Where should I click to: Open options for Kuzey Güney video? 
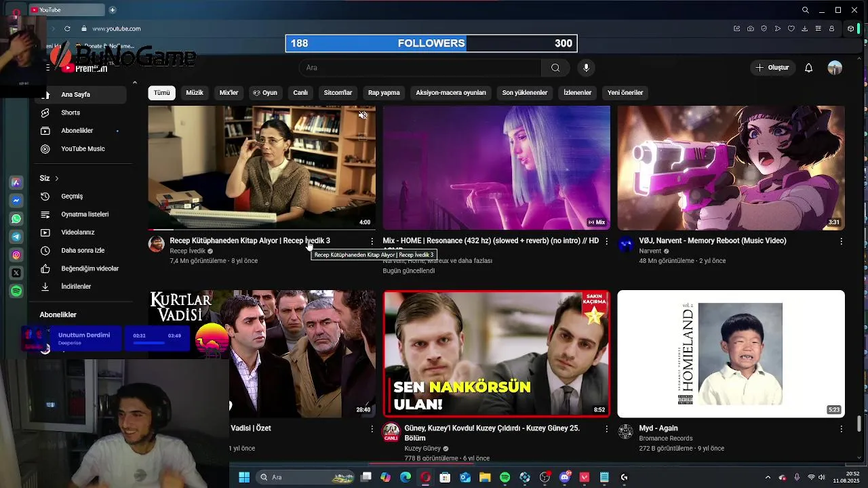(x=606, y=429)
